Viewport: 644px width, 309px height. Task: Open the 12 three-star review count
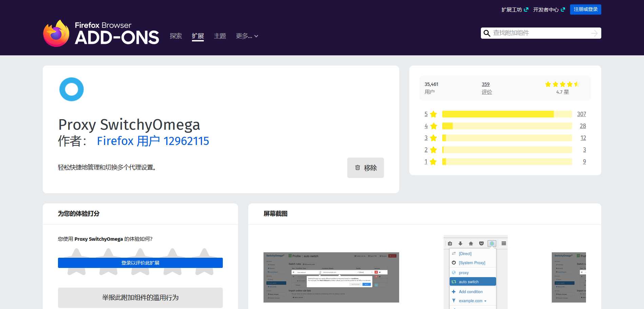coord(583,138)
